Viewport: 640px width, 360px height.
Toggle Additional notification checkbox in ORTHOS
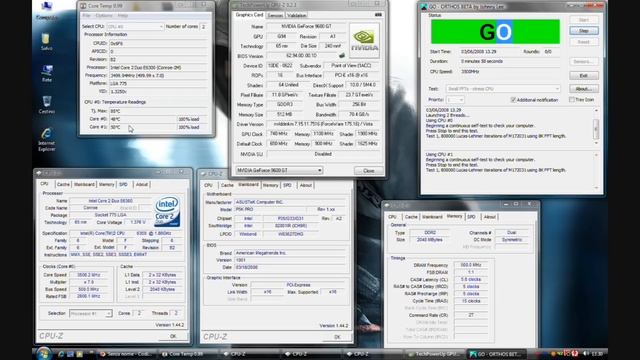click(x=513, y=100)
